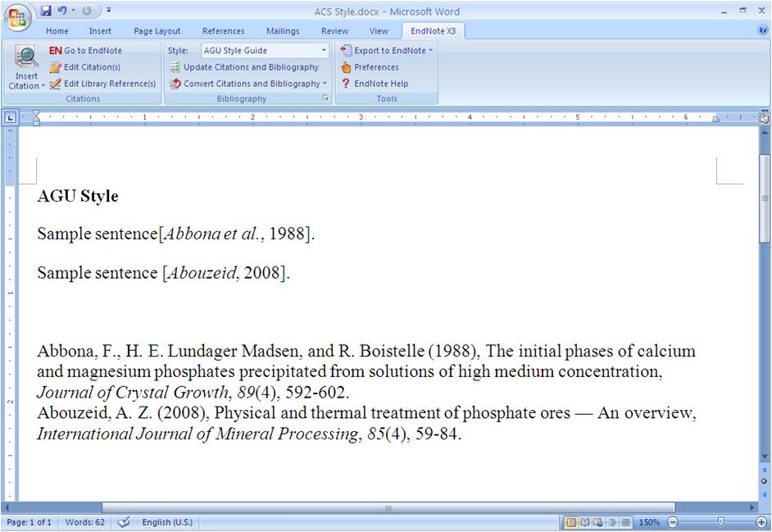Toggle the ruler view button above scrollbar
Image resolution: width=772 pixels, height=532 pixels.
[x=764, y=118]
